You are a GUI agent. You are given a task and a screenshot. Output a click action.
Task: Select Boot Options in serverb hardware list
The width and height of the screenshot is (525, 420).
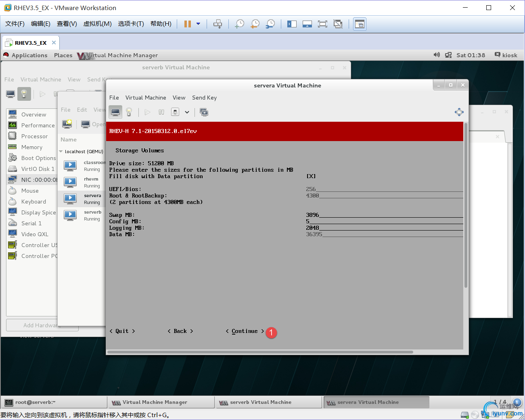[x=32, y=158]
